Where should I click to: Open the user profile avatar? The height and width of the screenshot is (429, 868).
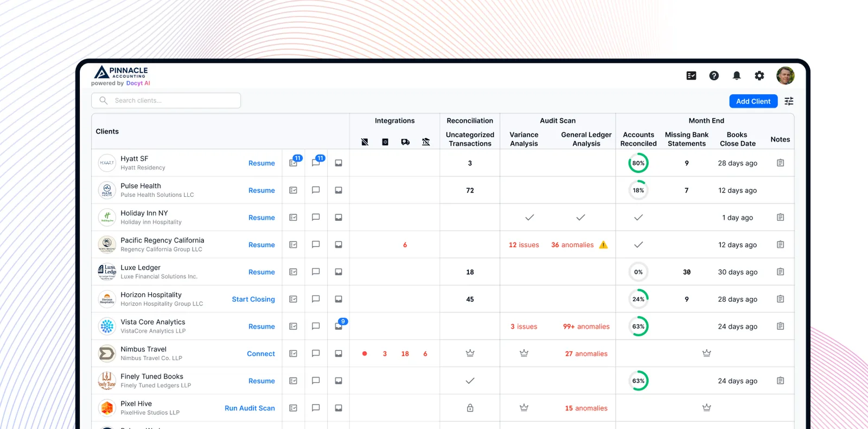point(785,76)
